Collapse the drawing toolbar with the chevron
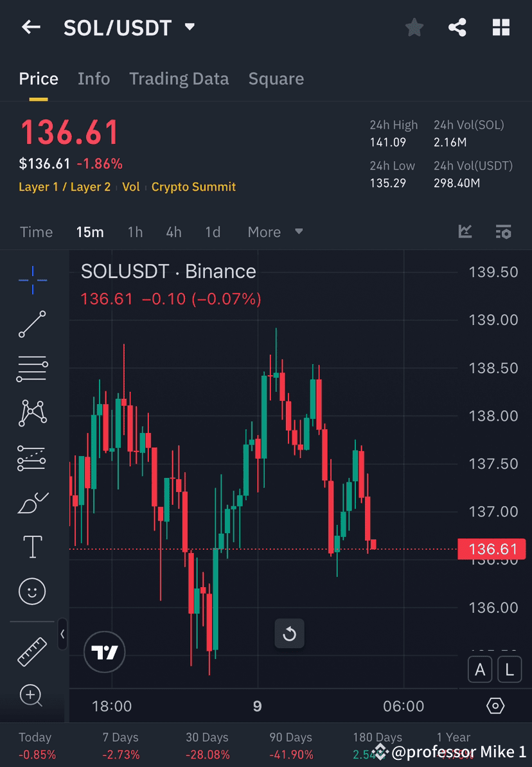Screen dimensions: 532x767 pos(62,635)
